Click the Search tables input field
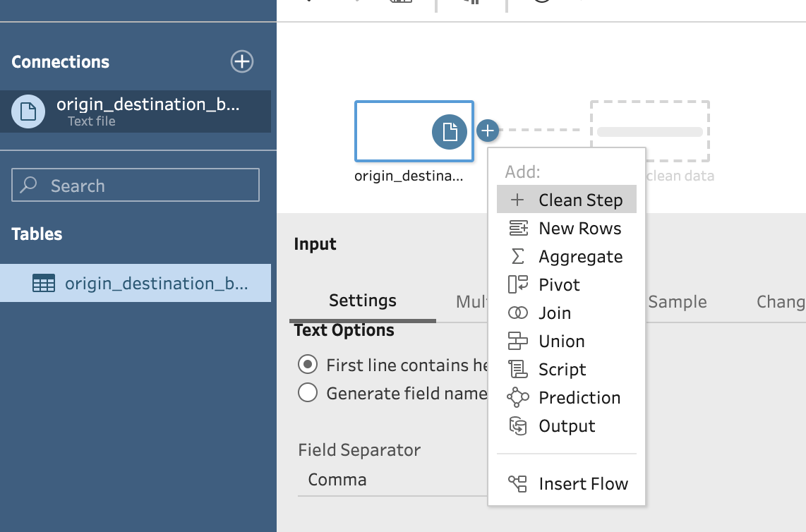The image size is (806, 532). coord(136,186)
